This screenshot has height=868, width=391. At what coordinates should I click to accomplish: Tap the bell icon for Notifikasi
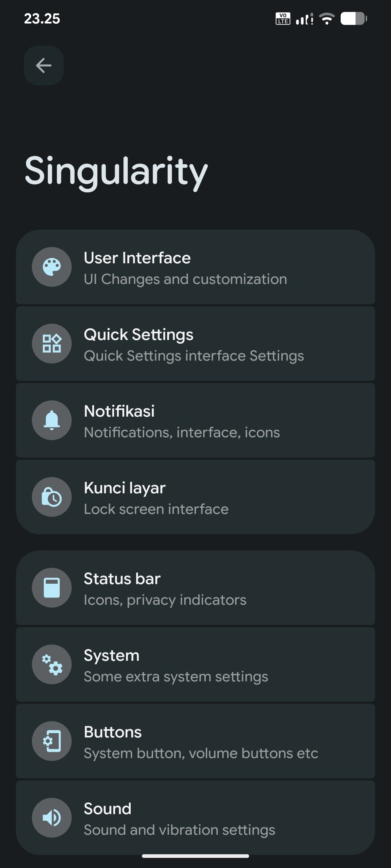52,420
